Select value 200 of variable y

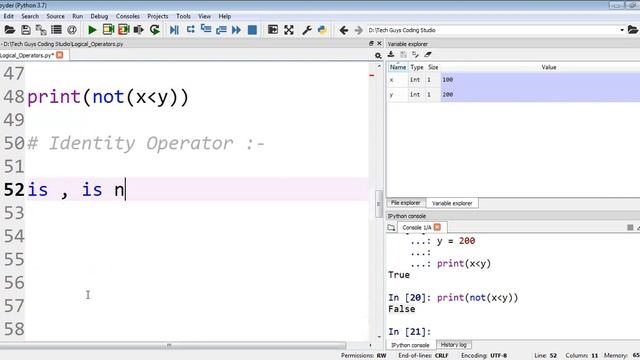[540, 94]
